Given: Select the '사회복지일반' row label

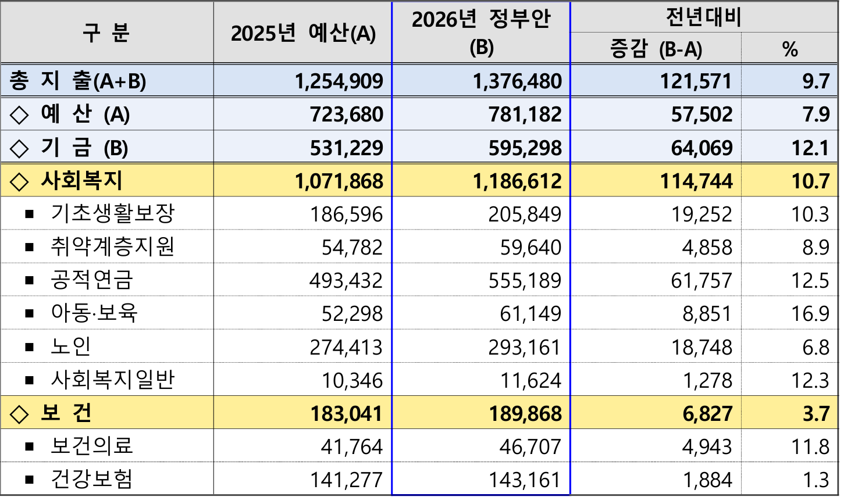Looking at the screenshot, I should 113,380.
